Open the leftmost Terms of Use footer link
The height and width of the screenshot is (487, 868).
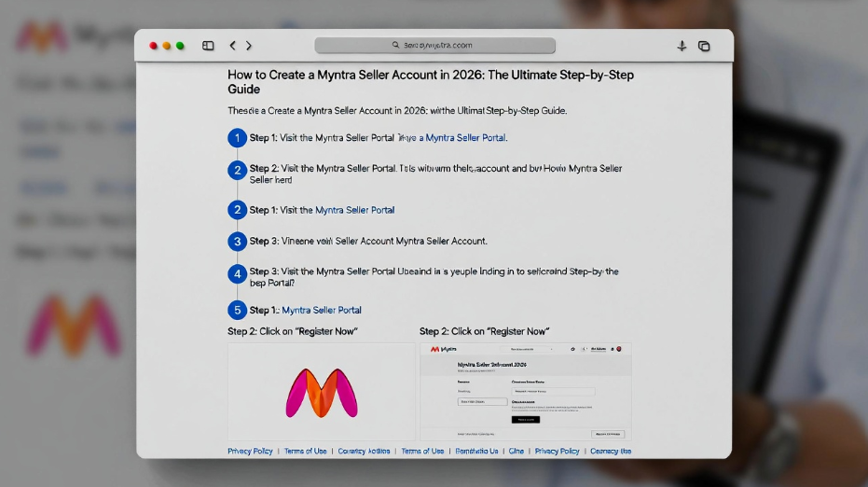coord(305,451)
